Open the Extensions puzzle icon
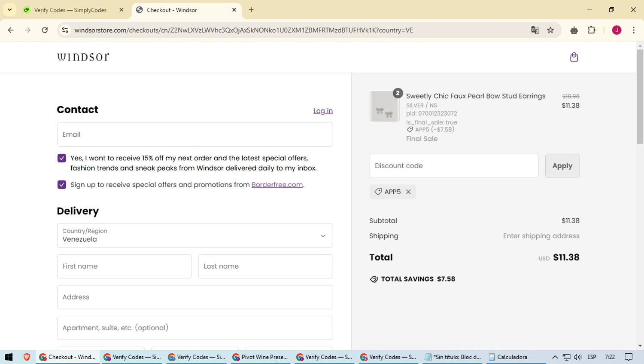The height and width of the screenshot is (364, 644). [592, 30]
